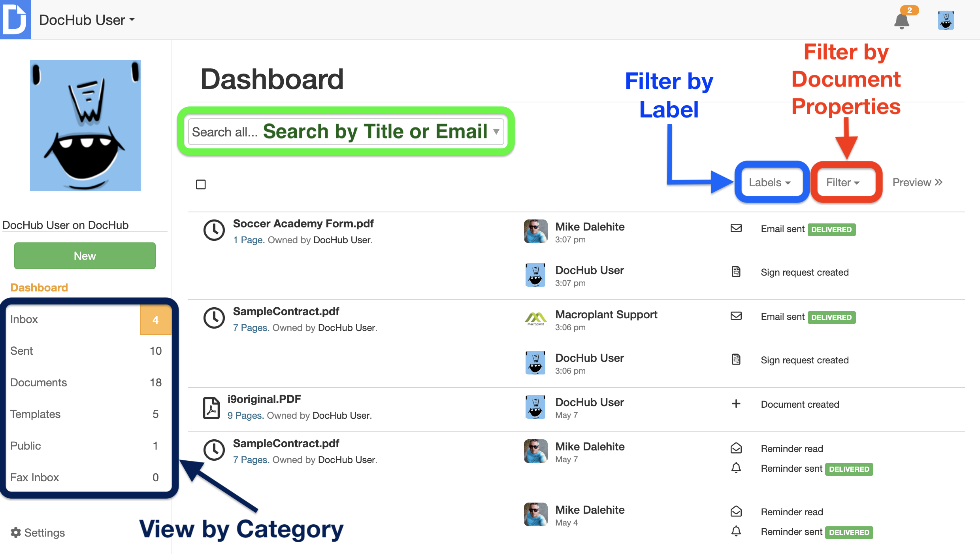This screenshot has width=980, height=554.
Task: Open the Filter dropdown
Action: (x=843, y=182)
